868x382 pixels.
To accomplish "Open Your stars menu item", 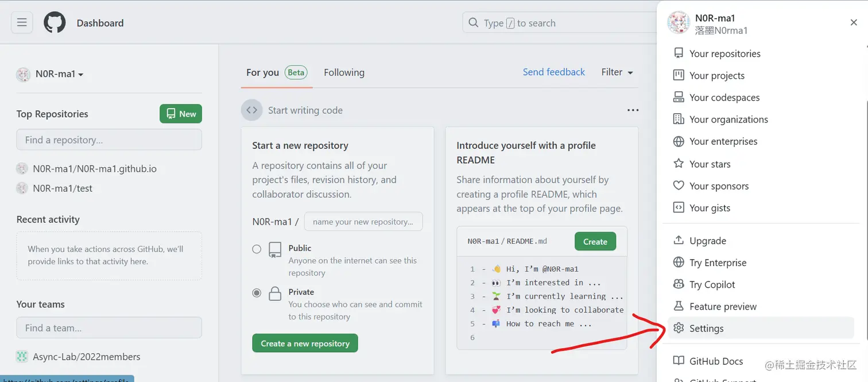I will [x=710, y=164].
